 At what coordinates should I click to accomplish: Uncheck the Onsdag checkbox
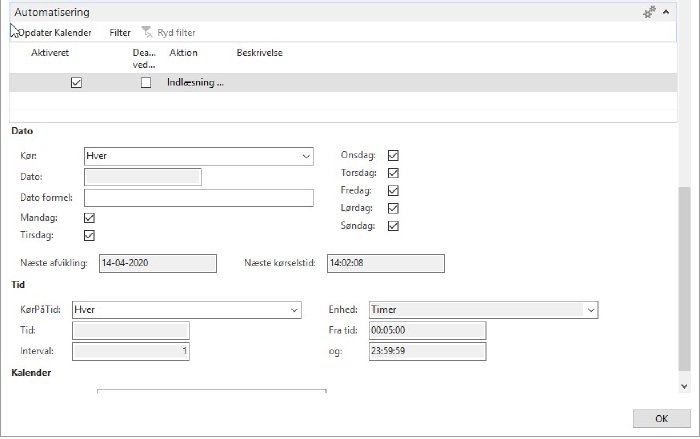(393, 155)
